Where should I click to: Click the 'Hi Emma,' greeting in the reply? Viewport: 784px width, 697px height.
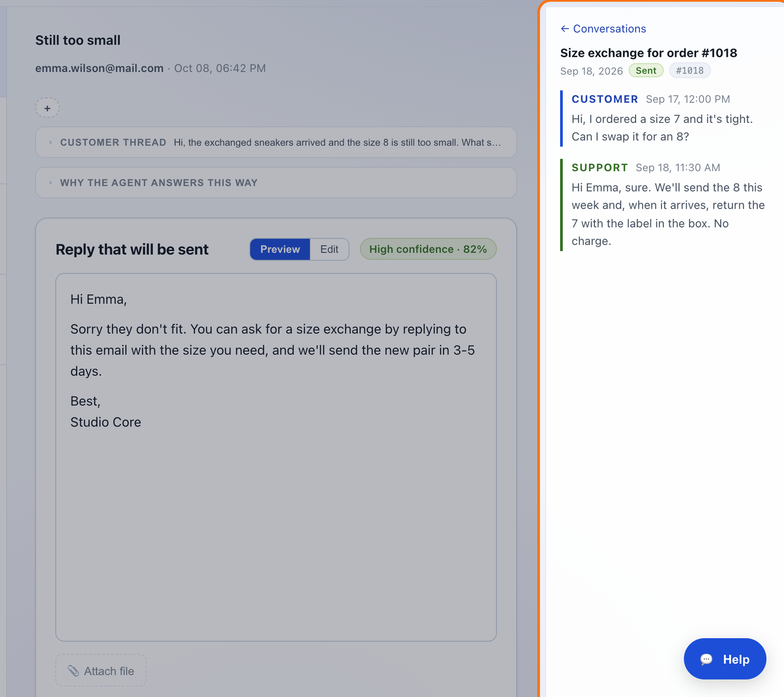point(98,299)
